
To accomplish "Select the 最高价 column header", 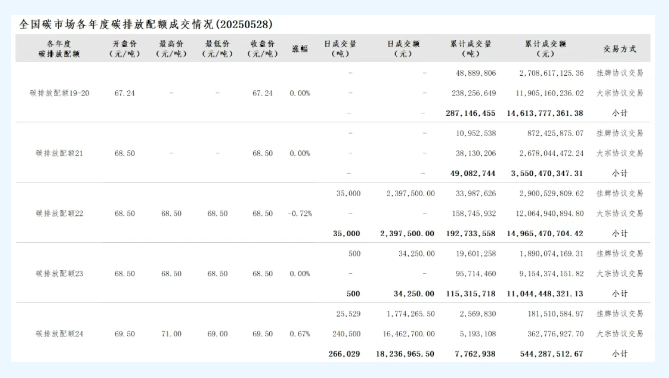I will (171, 49).
